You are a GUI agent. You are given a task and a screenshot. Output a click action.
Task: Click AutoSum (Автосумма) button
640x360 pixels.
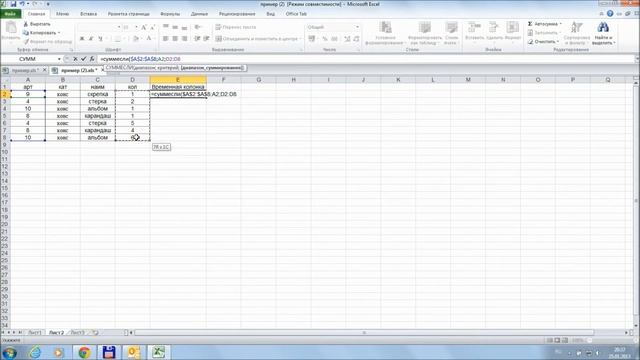pos(545,24)
